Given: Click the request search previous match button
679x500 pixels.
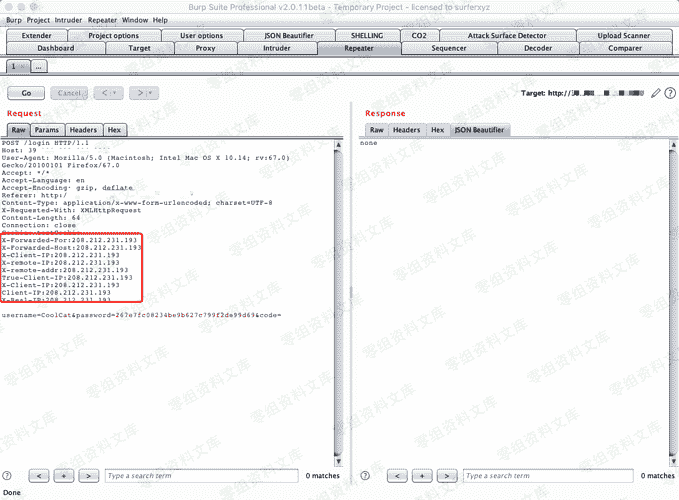Looking at the screenshot, I should point(39,476).
